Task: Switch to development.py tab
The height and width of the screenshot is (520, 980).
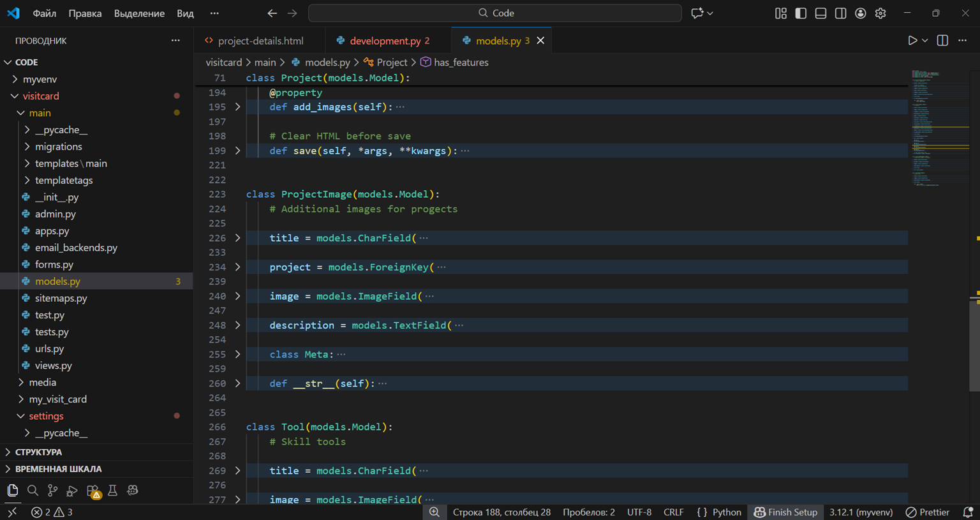Action: click(388, 40)
